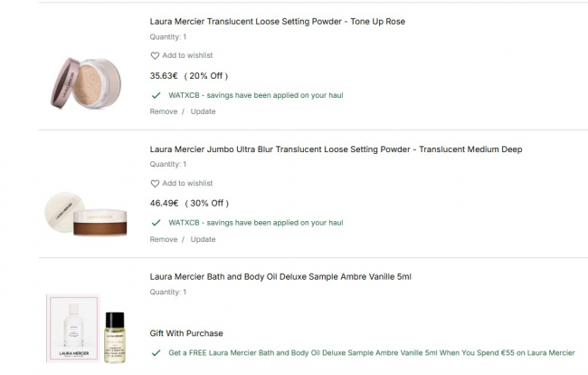Click the green checkmark beside Tone Up Rose savings
Screen dimensions: 588x375
click(156, 95)
